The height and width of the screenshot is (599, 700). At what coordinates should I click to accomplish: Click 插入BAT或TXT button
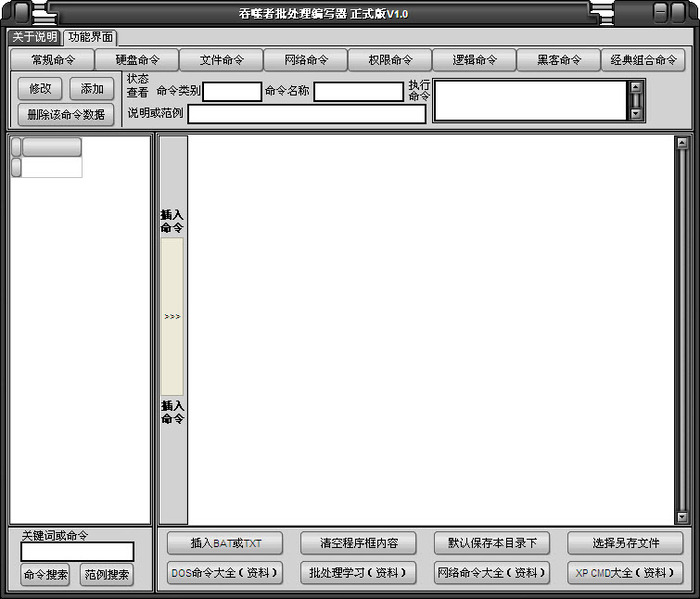[x=225, y=543]
